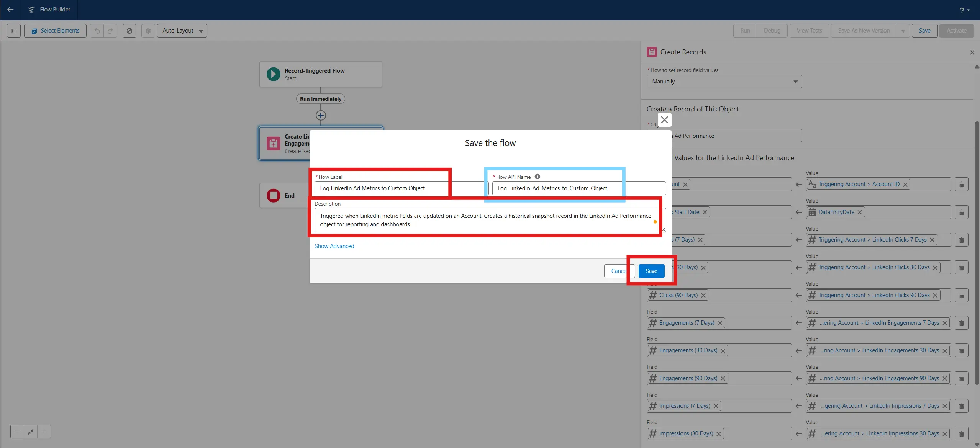Click the Description text area

coord(486,220)
